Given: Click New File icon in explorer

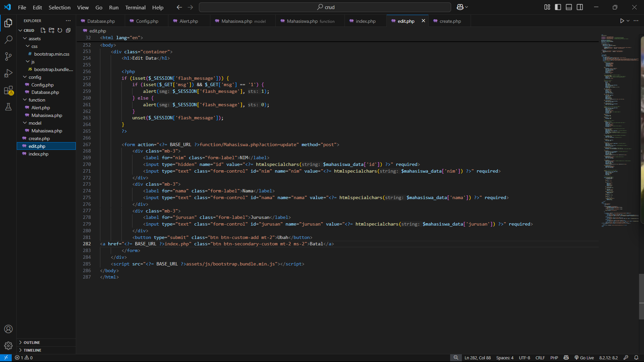Looking at the screenshot, I should click(x=43, y=31).
